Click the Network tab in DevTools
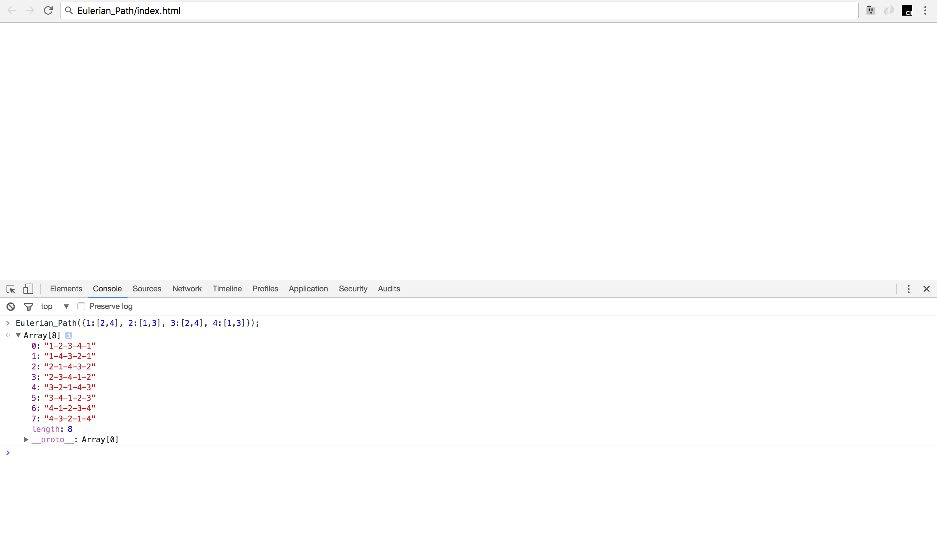Viewport: 937px width, 560px height. pos(187,289)
